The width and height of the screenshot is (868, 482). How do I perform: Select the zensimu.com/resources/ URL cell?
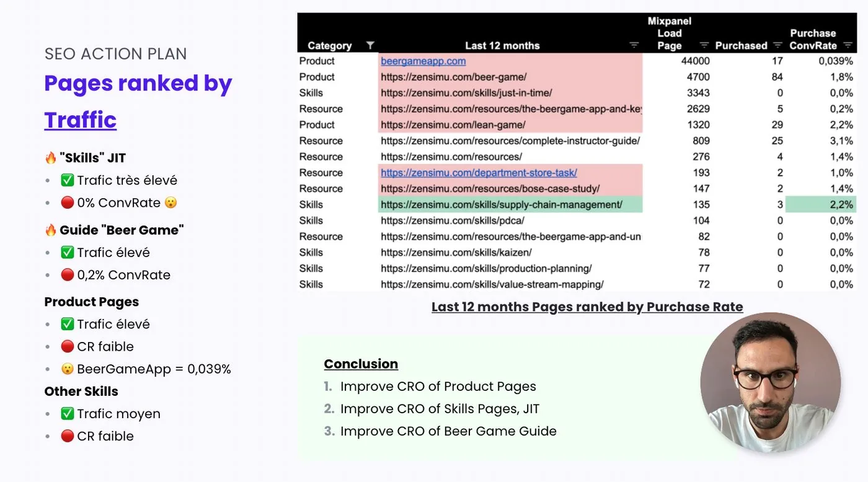tap(510, 157)
